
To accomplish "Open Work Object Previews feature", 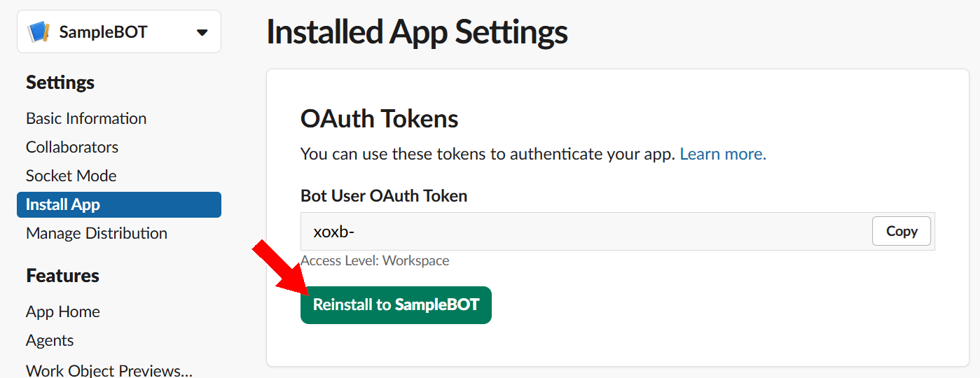I will click(109, 370).
